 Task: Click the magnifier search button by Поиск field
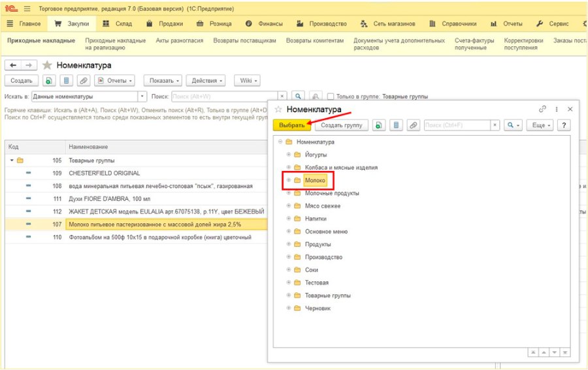click(298, 96)
